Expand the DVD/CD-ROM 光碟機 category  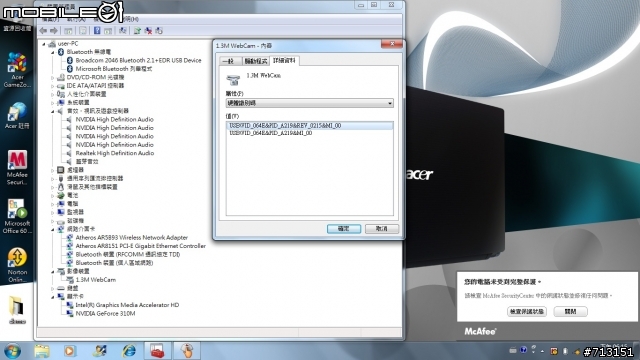click(53, 78)
